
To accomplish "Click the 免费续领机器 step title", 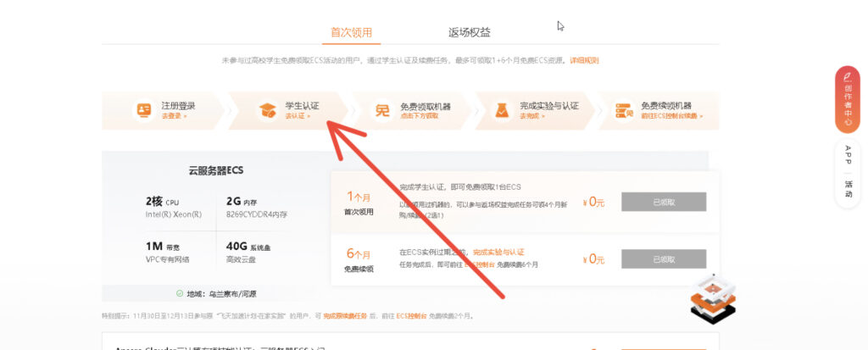I will [666, 106].
